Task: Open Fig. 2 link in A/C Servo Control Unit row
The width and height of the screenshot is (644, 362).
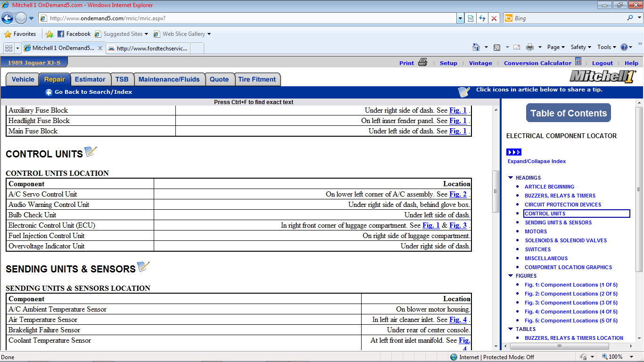Action: click(x=458, y=194)
